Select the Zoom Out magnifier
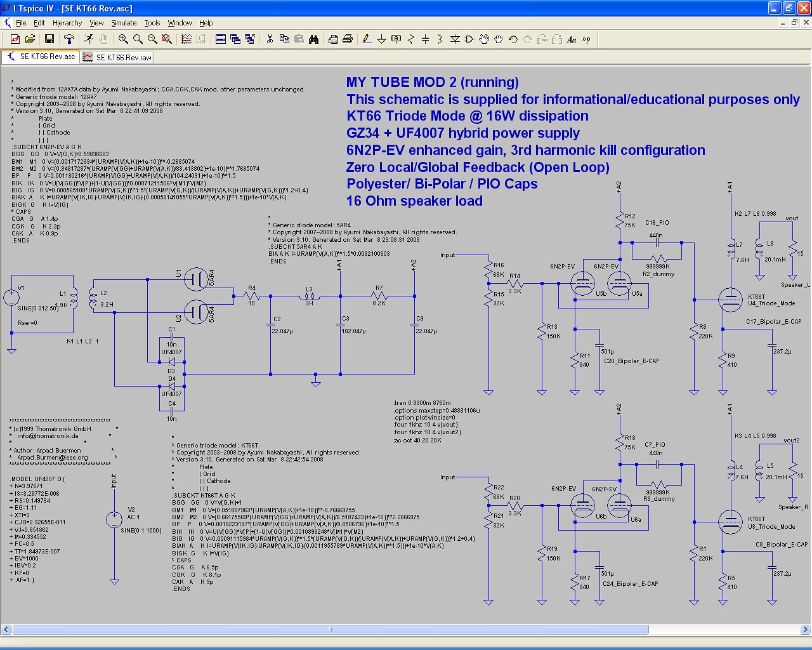812x650 pixels. coord(152,39)
